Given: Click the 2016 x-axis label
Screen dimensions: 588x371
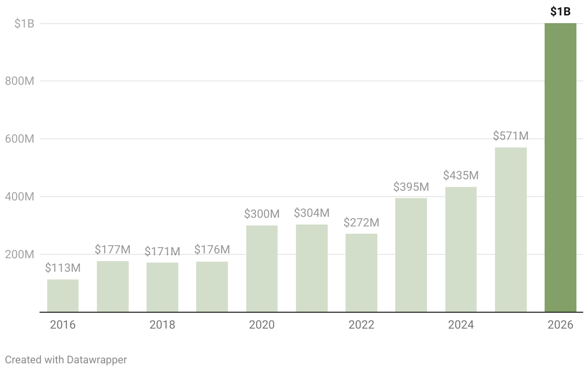Looking at the screenshot, I should 63,325.
